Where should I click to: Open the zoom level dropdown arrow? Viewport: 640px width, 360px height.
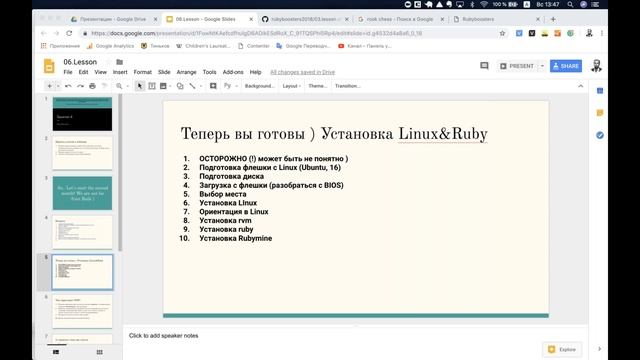(x=127, y=86)
